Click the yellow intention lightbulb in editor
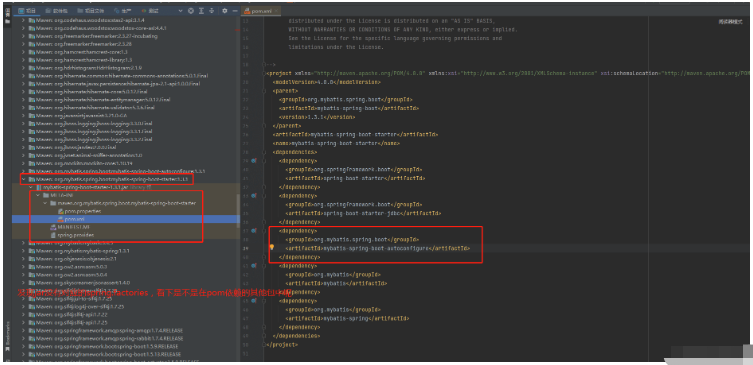The image size is (753, 365). pyautogui.click(x=271, y=248)
